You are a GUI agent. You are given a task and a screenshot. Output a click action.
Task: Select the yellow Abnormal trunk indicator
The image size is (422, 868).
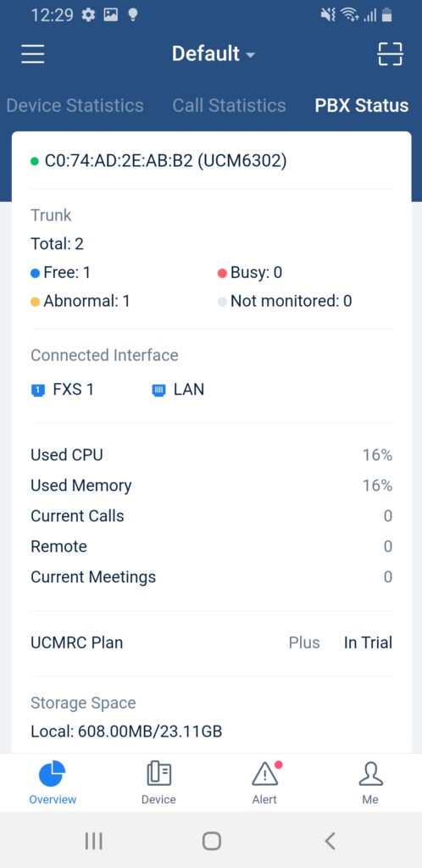click(x=36, y=302)
